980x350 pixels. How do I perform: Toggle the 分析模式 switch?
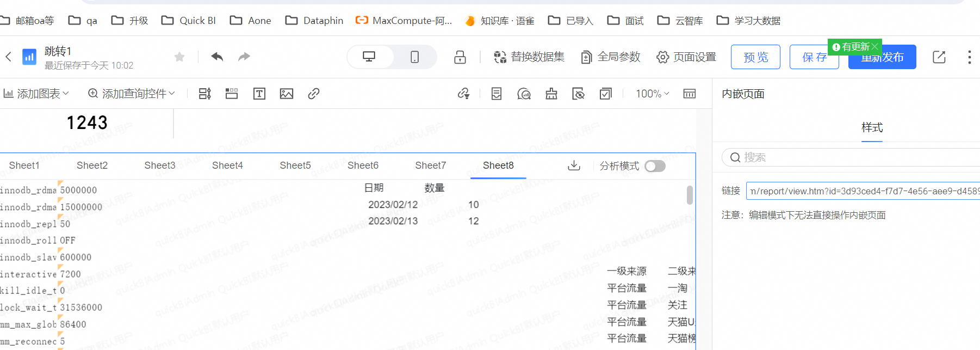pos(655,166)
